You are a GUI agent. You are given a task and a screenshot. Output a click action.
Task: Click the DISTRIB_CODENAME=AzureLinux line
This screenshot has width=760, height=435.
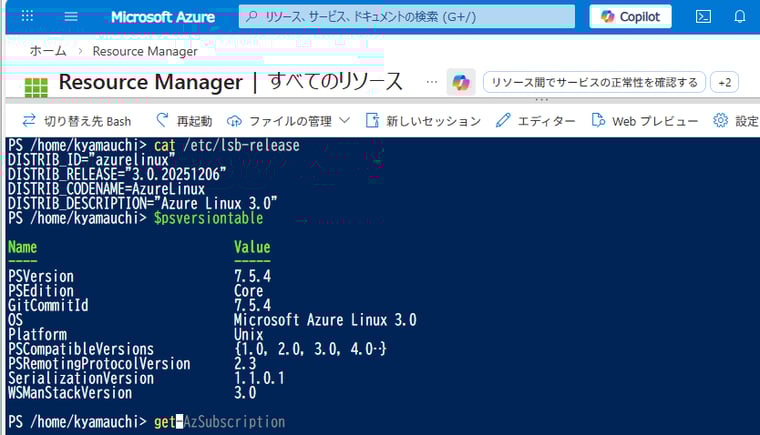click(x=107, y=189)
